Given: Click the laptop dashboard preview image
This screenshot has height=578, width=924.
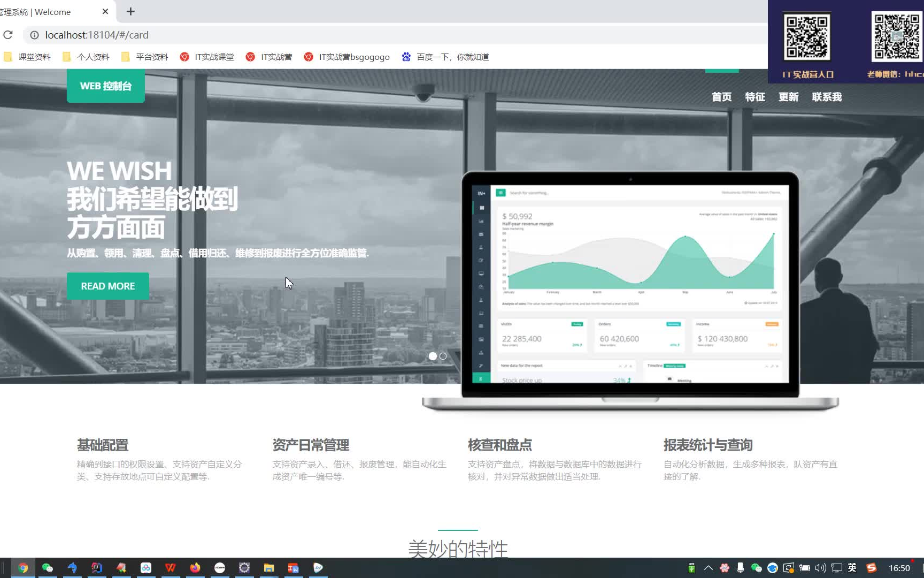Looking at the screenshot, I should coord(630,291).
